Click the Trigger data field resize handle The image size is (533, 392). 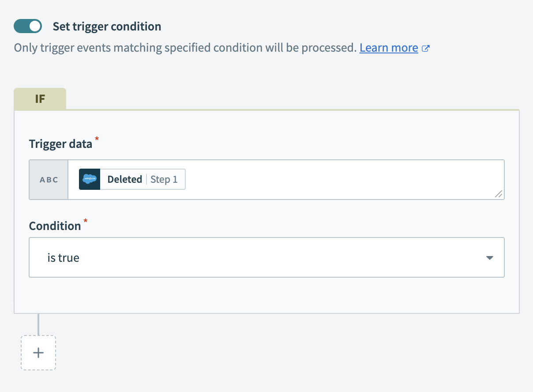[499, 194]
